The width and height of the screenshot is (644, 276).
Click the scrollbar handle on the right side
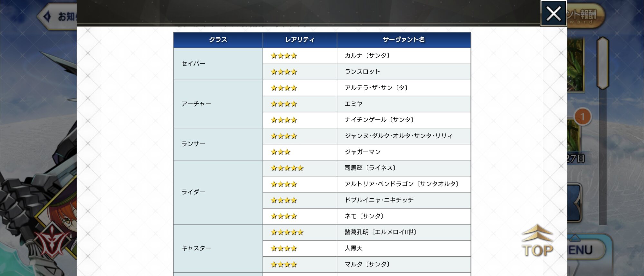[x=602, y=63]
